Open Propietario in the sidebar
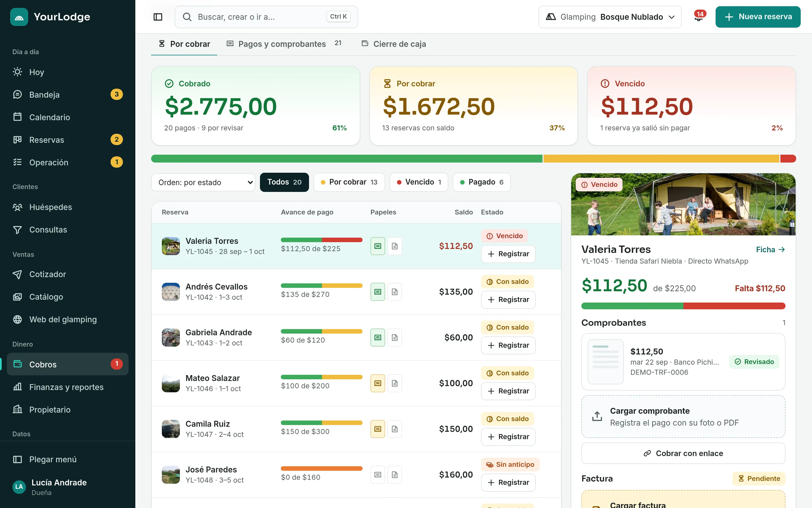 point(67,409)
